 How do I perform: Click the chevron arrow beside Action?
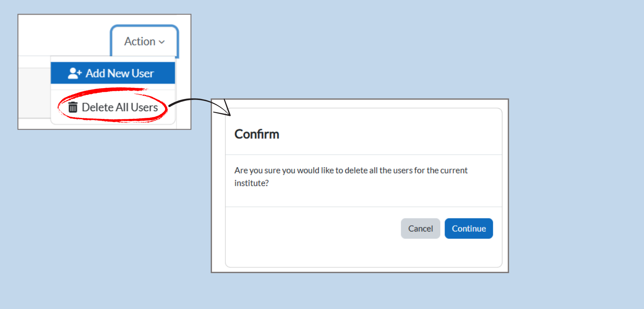[x=162, y=42]
